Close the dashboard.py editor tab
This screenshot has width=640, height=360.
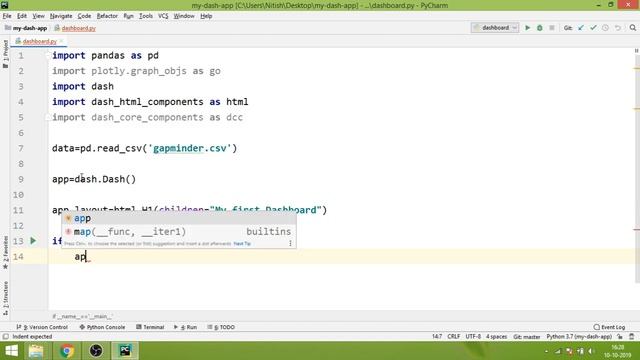[x=62, y=41]
